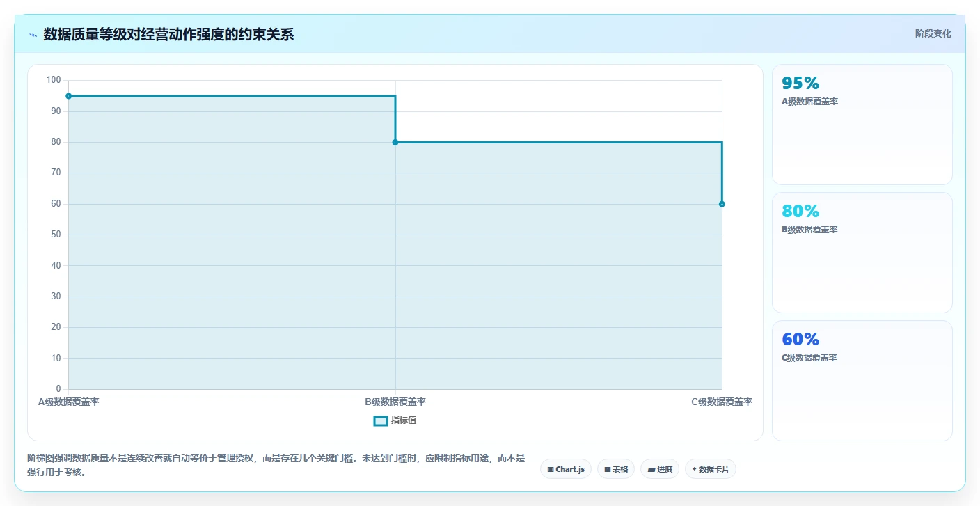
Task: Click the 指标值 legend color box
Action: click(x=381, y=420)
